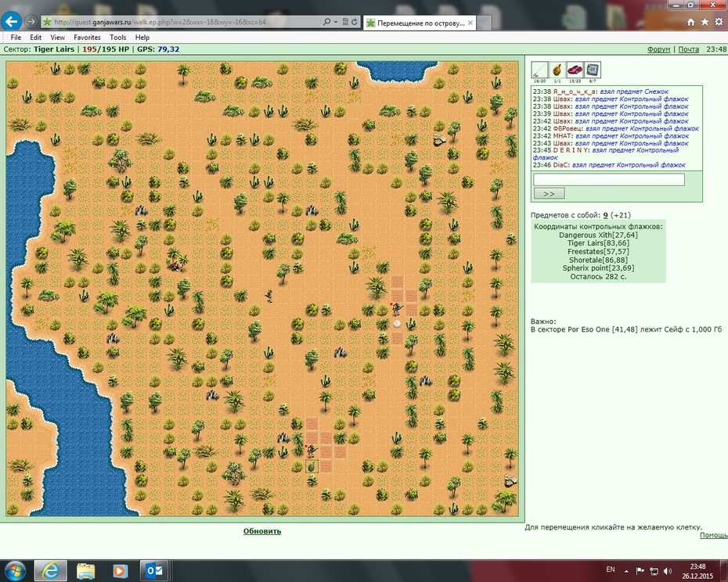Open the Форум link
728x582 pixels.
point(659,49)
